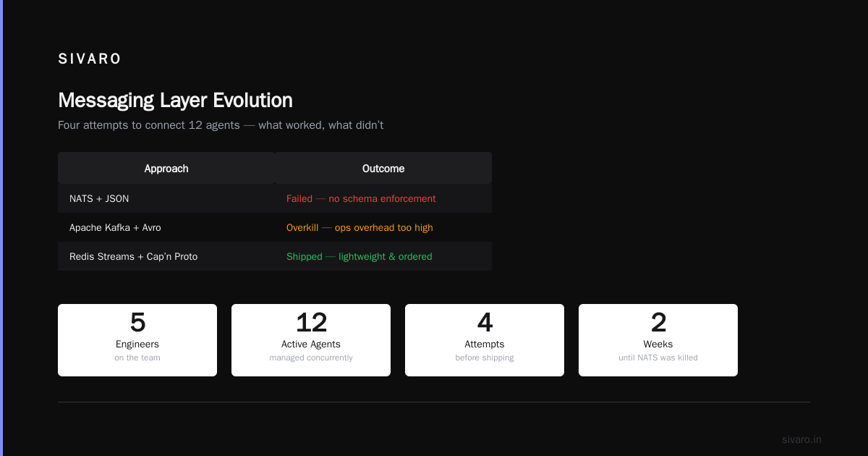Click the Apache Kafka + Avro cell
868x456 pixels.
115,227
